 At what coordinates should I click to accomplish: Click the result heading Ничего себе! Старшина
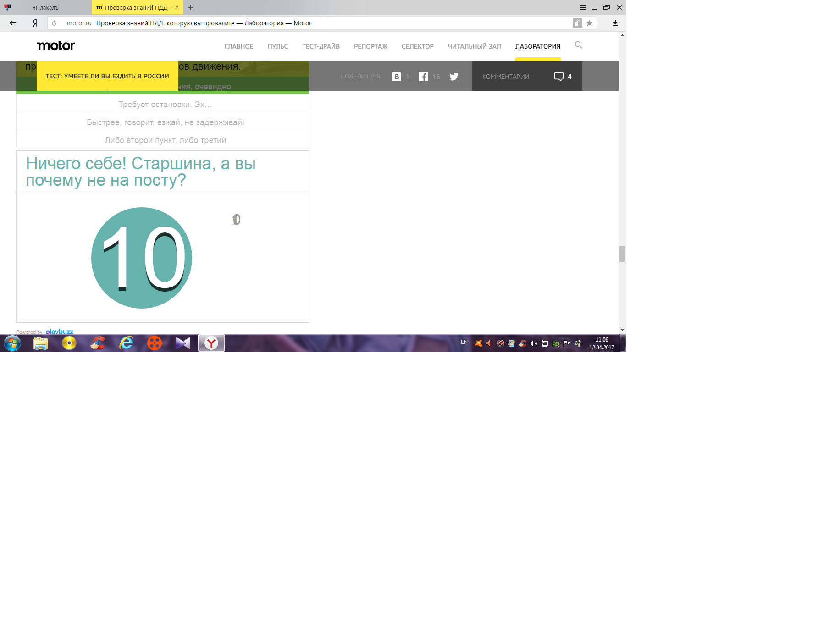pyautogui.click(x=141, y=171)
